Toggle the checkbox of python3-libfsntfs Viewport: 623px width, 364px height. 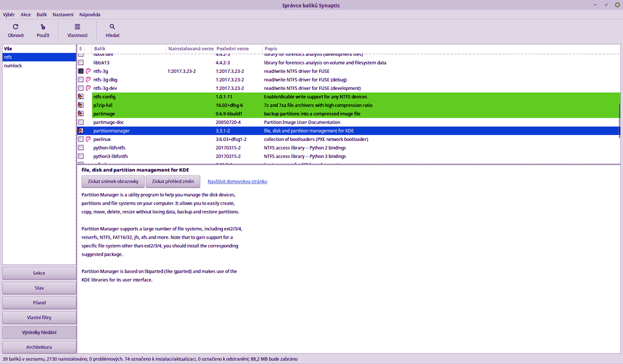80,156
